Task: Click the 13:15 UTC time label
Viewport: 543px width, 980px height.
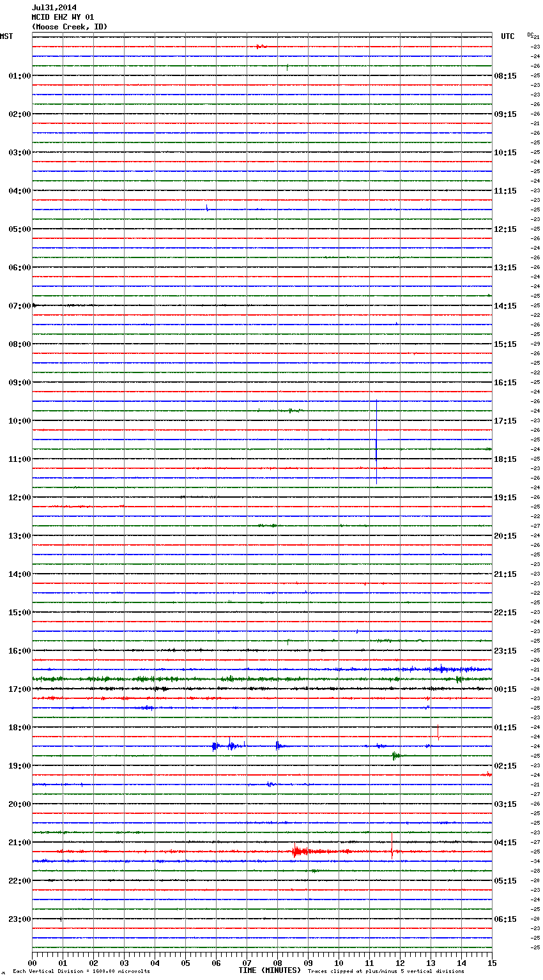Action: (x=505, y=268)
